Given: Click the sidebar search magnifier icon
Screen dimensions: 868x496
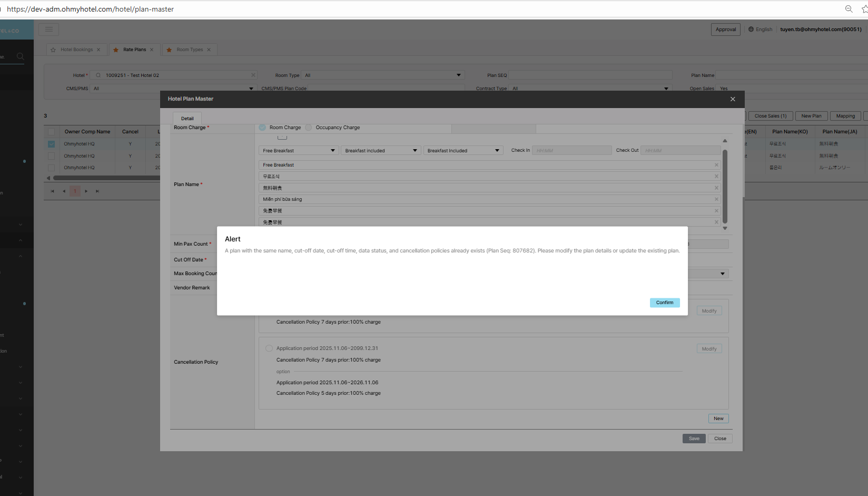Looking at the screenshot, I should [x=20, y=56].
